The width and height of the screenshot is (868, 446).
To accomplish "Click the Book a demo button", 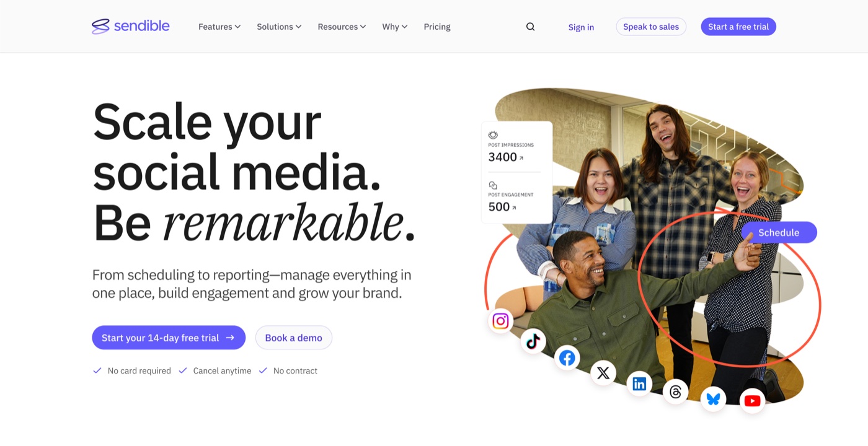I will [x=294, y=338].
